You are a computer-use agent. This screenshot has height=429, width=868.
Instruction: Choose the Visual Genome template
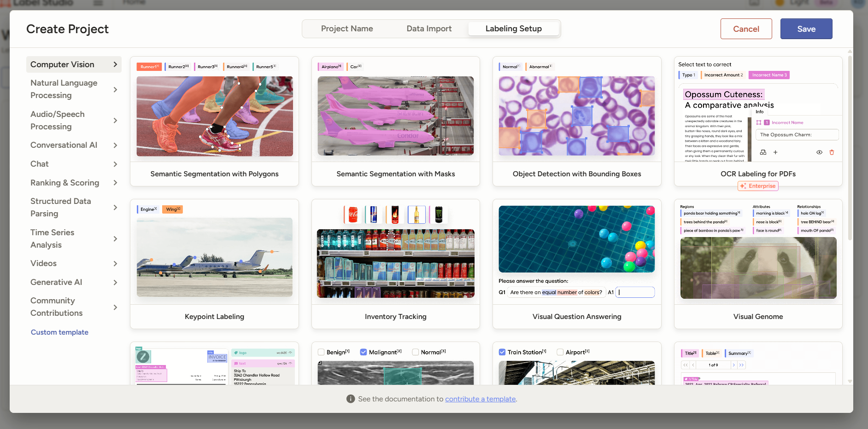[x=758, y=264]
